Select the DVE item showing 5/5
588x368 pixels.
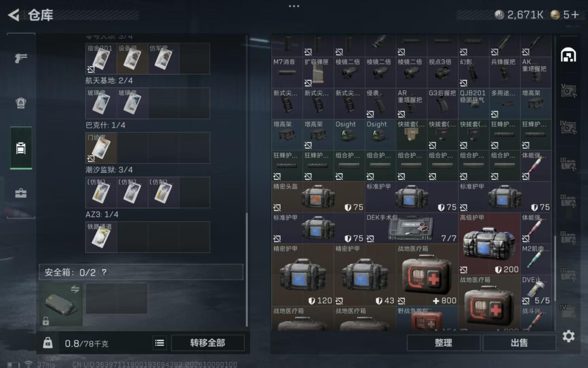pyautogui.click(x=536, y=290)
